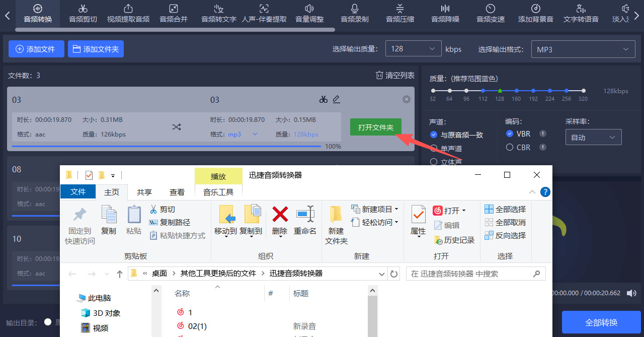
Task: Refresh the Explorer folder view
Action: tap(394, 274)
